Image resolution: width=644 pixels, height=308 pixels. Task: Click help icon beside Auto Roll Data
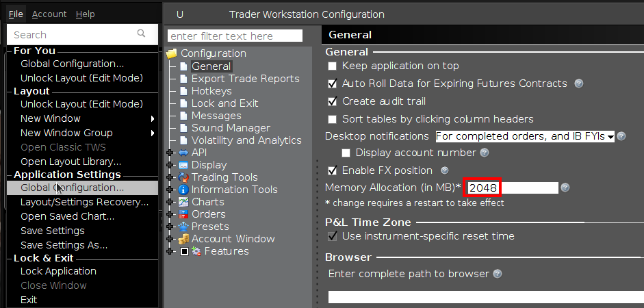579,84
